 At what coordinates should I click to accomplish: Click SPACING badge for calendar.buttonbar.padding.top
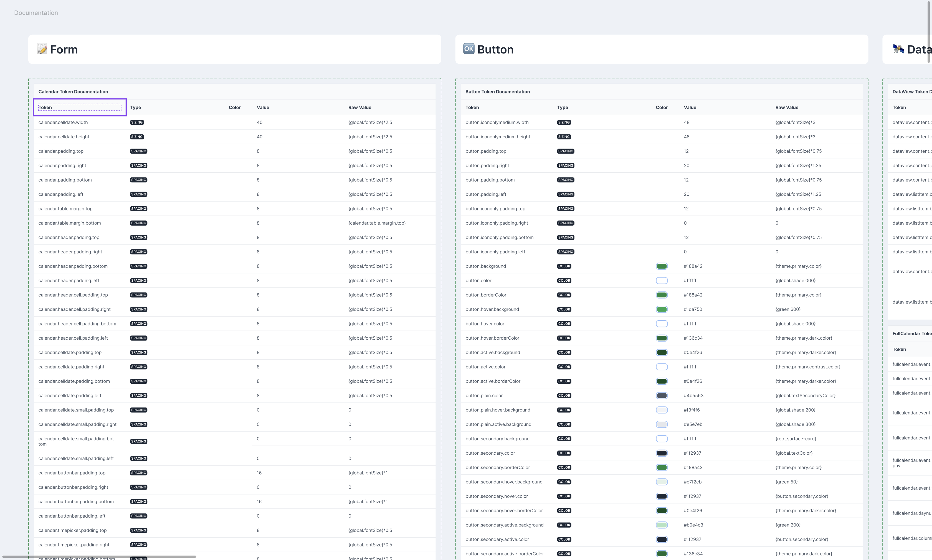pos(138,473)
